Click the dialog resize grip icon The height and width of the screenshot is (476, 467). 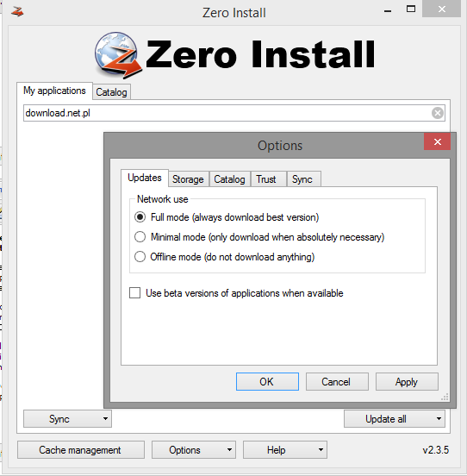coord(445,398)
